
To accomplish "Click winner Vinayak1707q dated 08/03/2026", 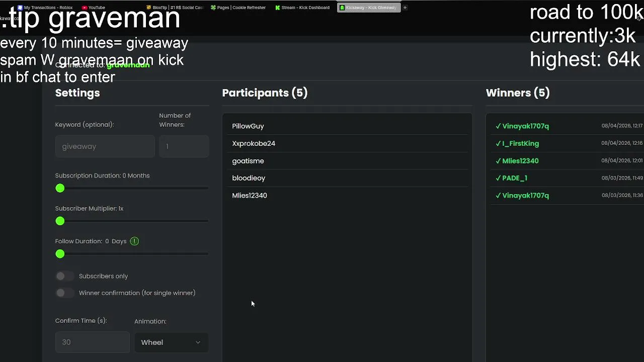I will click(x=525, y=195).
